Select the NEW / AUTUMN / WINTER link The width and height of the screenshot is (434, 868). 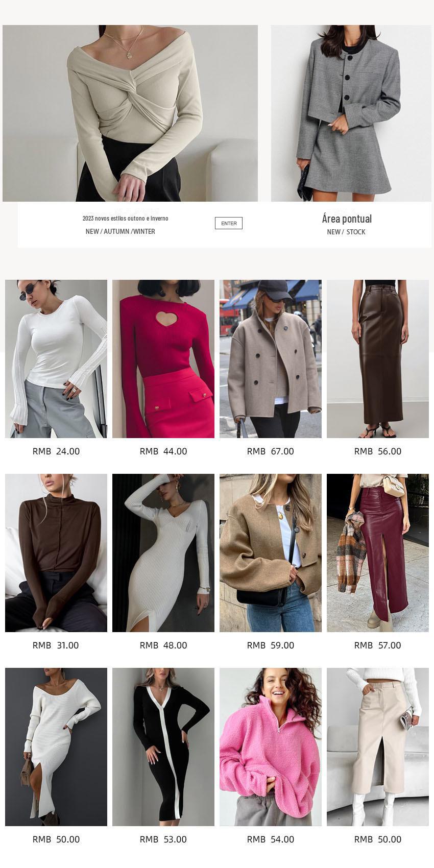tap(120, 231)
